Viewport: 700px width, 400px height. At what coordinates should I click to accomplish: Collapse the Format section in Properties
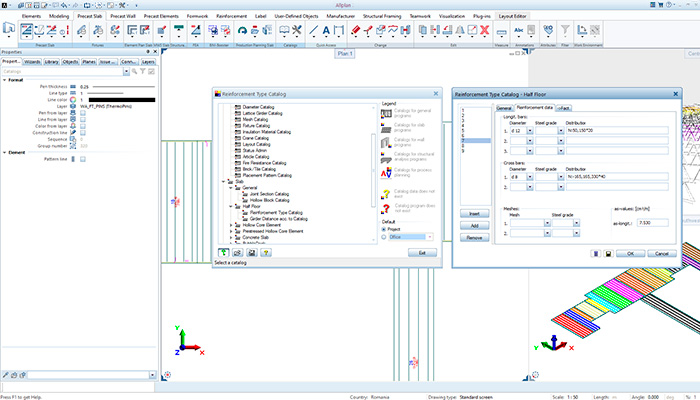click(x=5, y=80)
